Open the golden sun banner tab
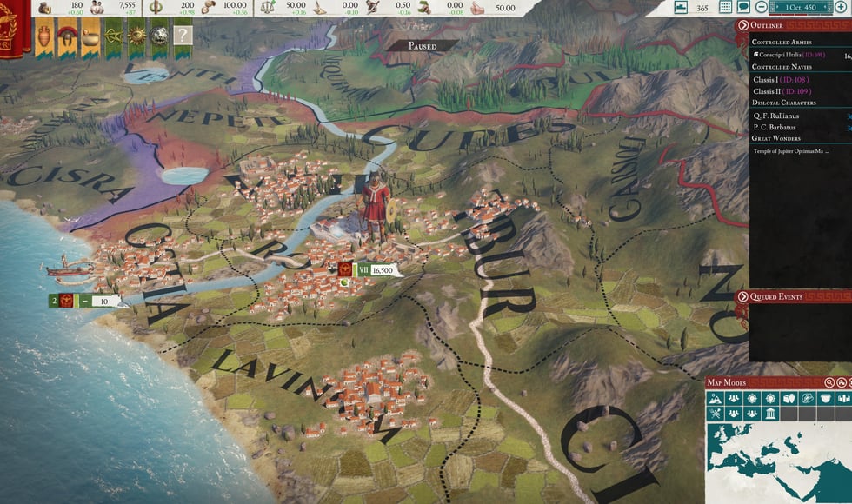The height and width of the screenshot is (504, 852). coord(136,36)
